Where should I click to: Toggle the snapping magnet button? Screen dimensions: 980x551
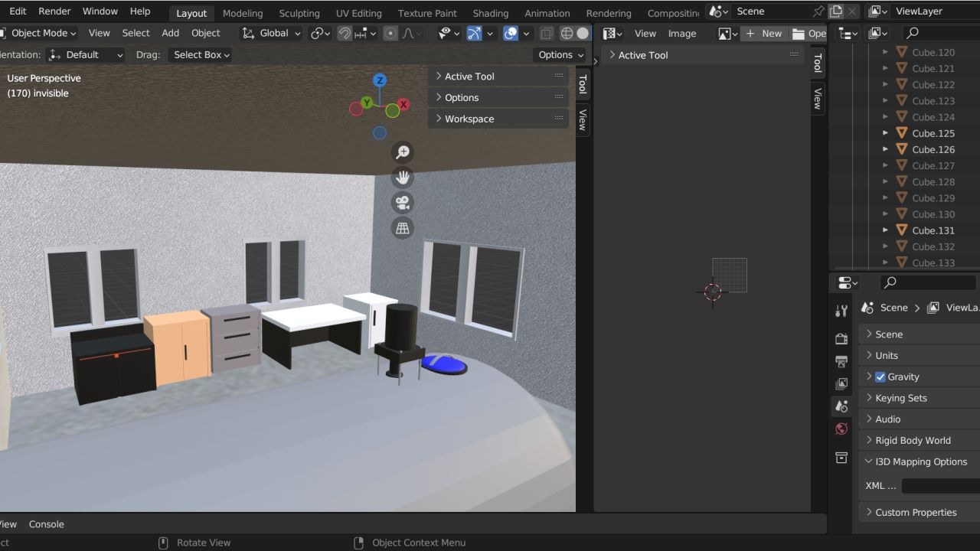345,34
